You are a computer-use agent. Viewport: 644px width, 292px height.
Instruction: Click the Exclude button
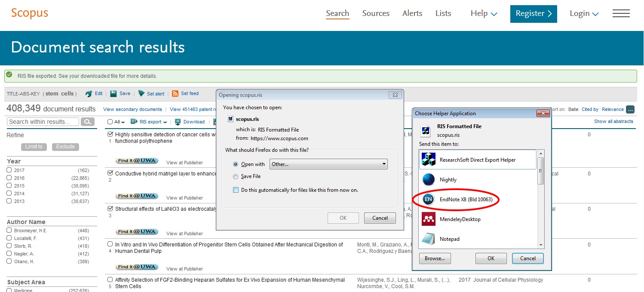click(x=65, y=147)
